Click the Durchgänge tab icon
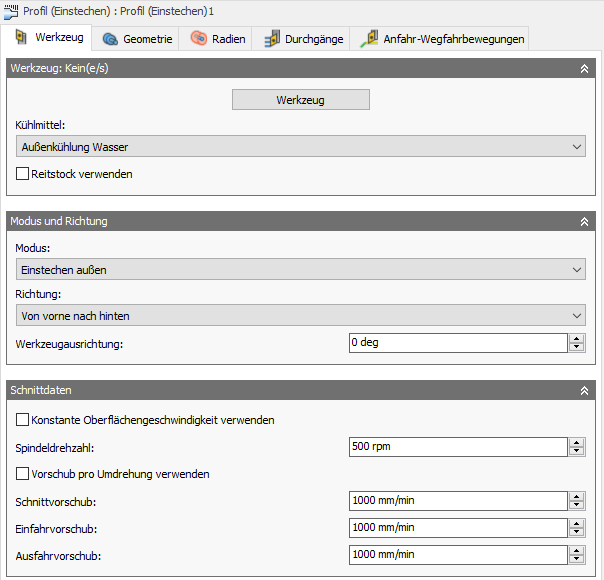 pos(271,39)
